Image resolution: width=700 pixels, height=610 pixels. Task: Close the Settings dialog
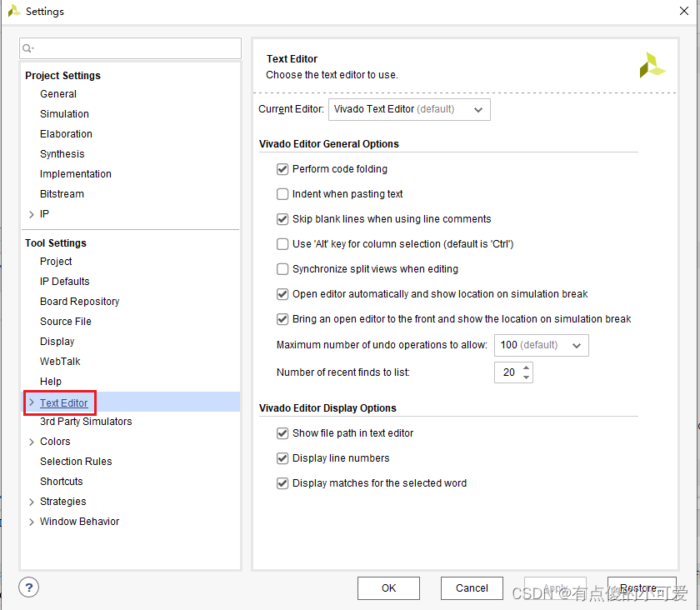(684, 11)
